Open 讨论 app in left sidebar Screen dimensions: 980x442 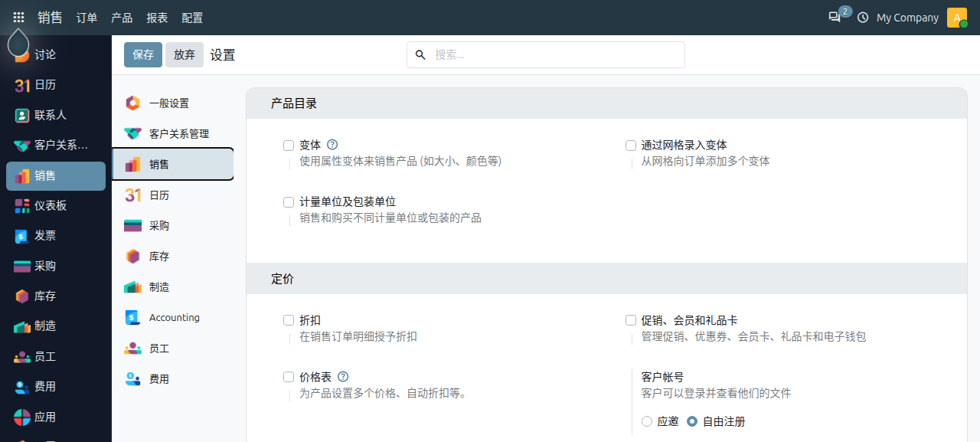coord(56,55)
